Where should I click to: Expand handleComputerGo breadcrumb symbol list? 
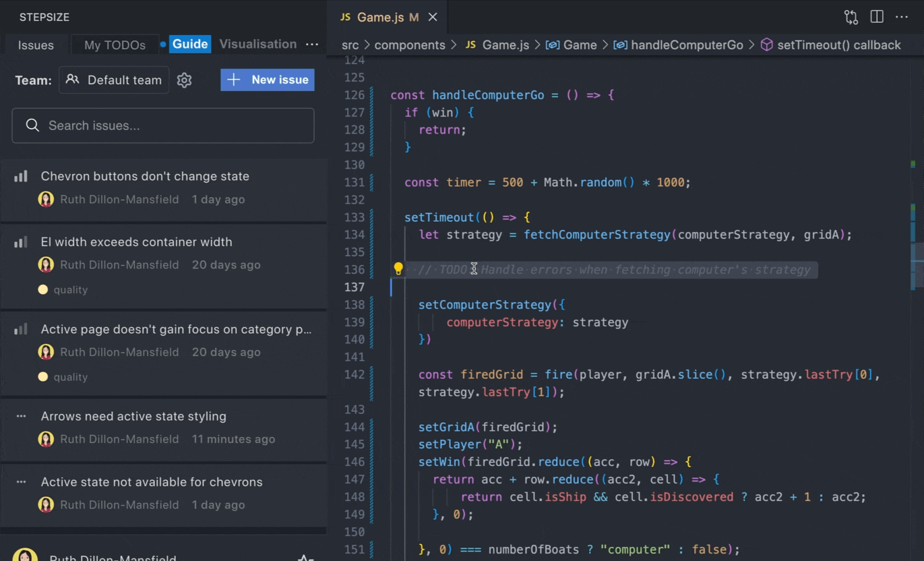(x=686, y=45)
